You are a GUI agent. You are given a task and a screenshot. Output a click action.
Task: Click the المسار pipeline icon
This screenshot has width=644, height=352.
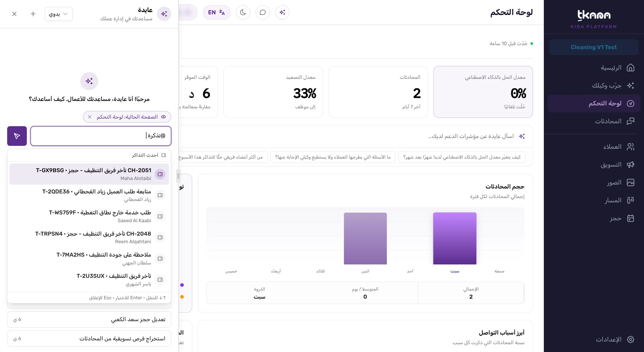[x=631, y=200]
